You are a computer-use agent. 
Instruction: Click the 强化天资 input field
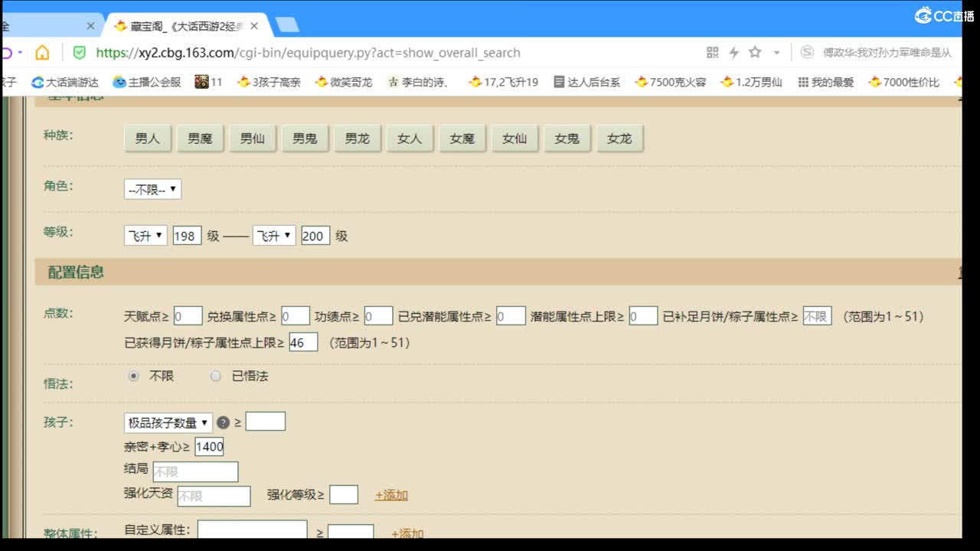pos(214,496)
